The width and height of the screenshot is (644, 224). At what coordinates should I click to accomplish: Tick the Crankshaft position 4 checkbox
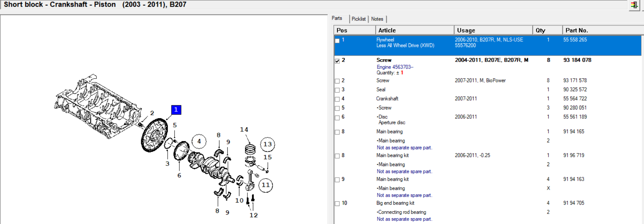337,99
